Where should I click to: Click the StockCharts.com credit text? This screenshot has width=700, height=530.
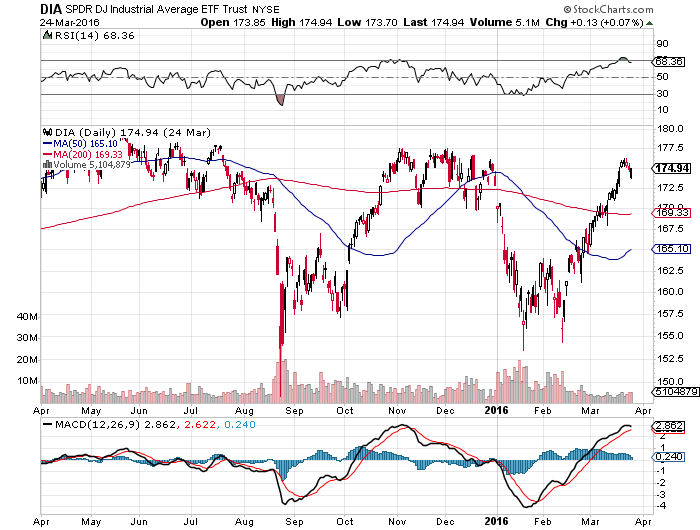[x=608, y=9]
